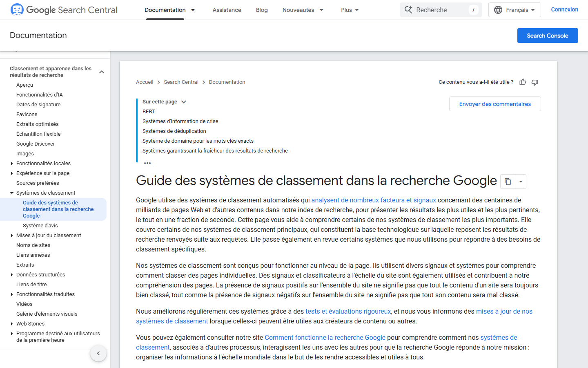Jump to the BERT section

coord(149,112)
